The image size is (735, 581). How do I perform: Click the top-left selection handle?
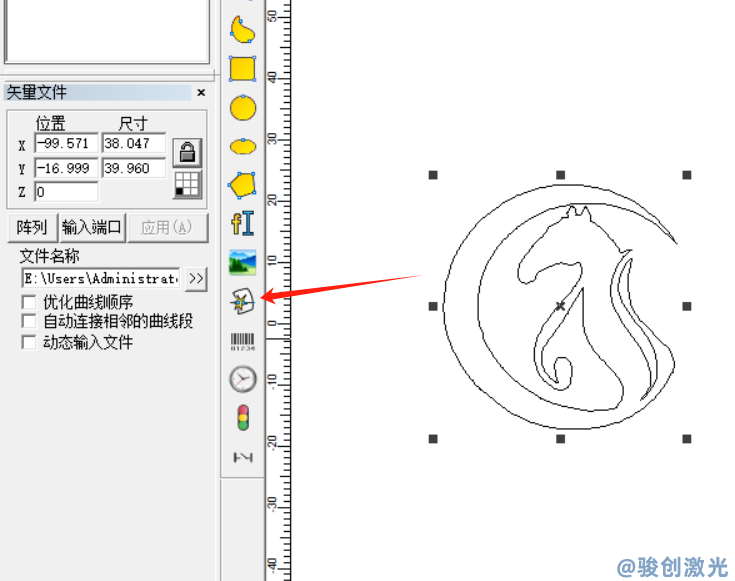click(433, 175)
